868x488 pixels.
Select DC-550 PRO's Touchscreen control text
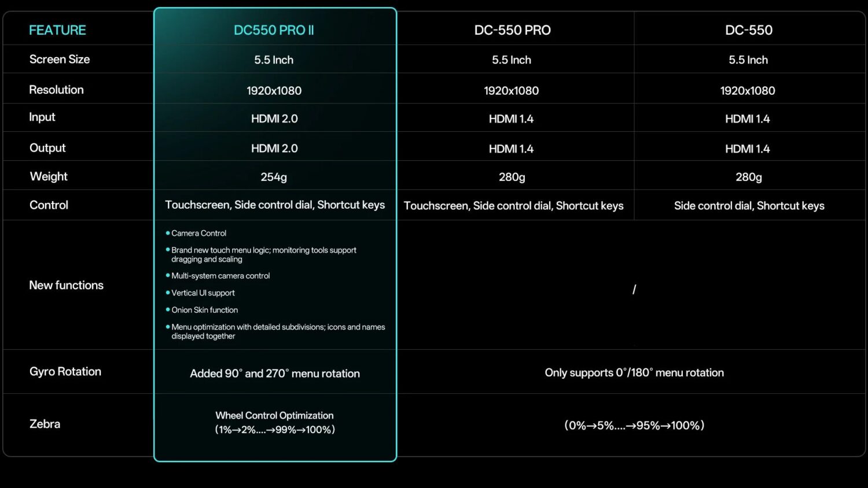[x=514, y=206]
